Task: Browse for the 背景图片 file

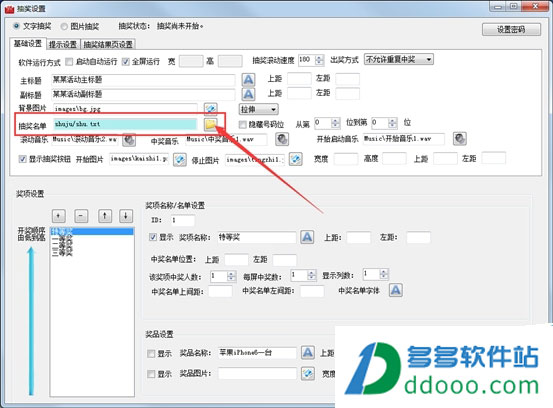Action: click(x=211, y=109)
